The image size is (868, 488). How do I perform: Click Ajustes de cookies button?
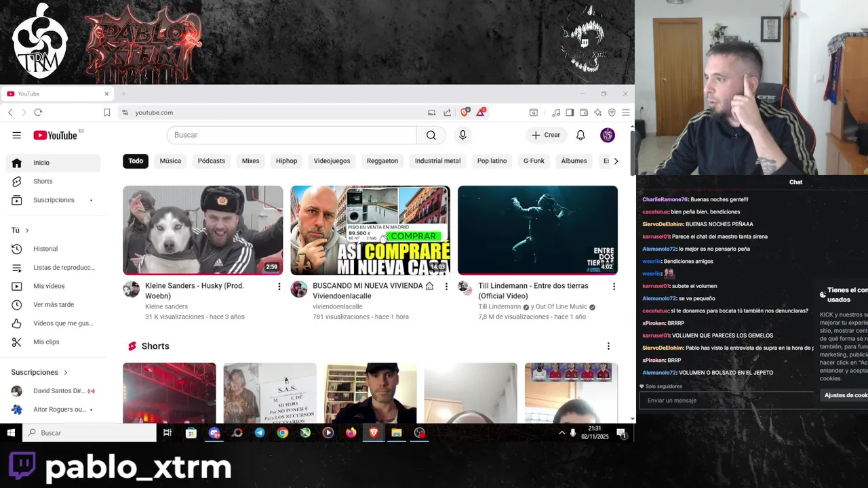844,395
